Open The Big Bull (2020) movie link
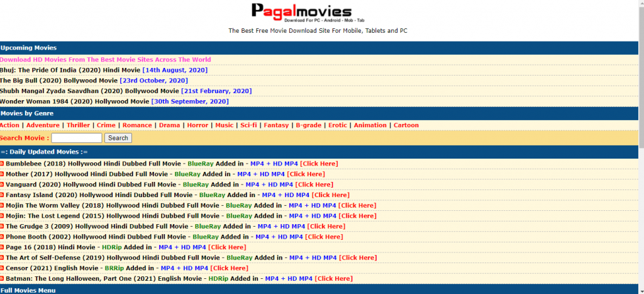Screen dimensions: 644x294 tap(58, 81)
